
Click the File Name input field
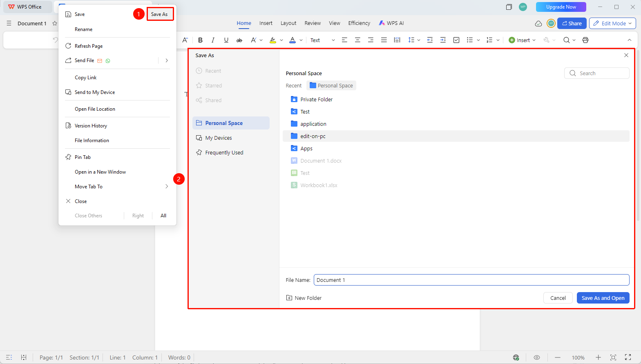click(471, 280)
